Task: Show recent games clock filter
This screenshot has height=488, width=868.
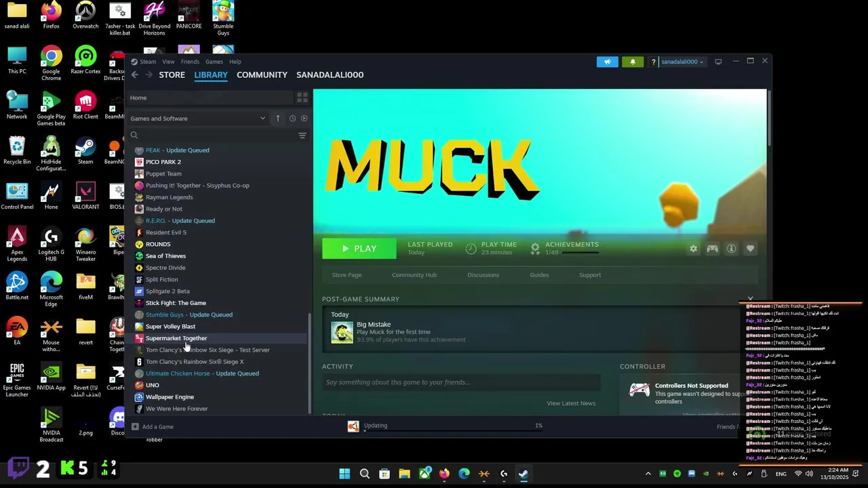Action: tap(292, 119)
